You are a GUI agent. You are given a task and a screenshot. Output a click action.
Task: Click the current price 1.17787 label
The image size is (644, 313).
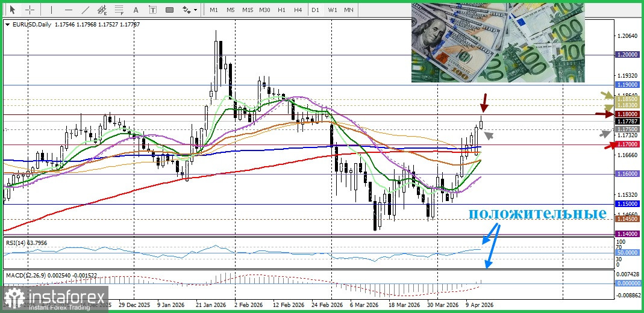(628, 122)
